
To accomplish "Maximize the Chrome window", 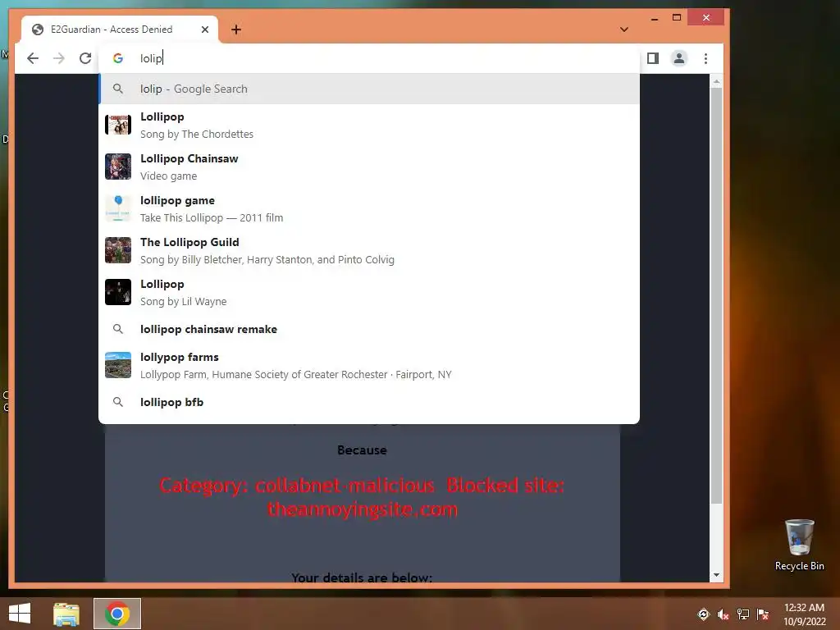I will point(677,18).
